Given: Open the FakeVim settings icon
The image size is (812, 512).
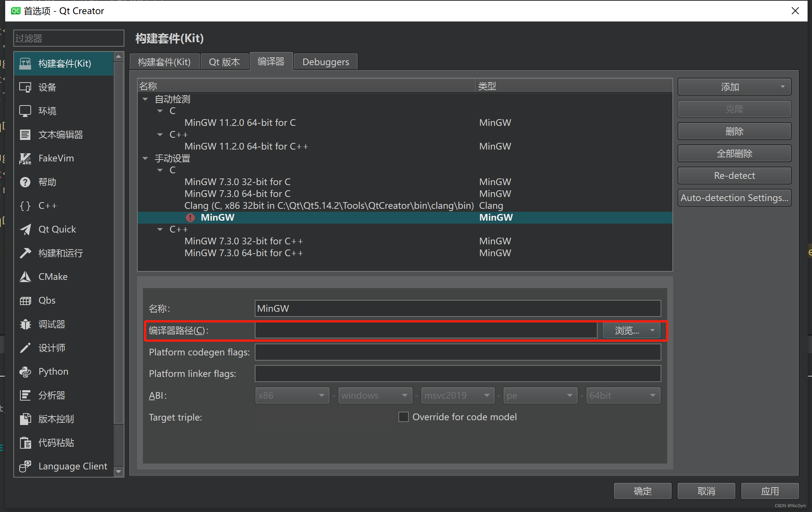Looking at the screenshot, I should [x=25, y=158].
